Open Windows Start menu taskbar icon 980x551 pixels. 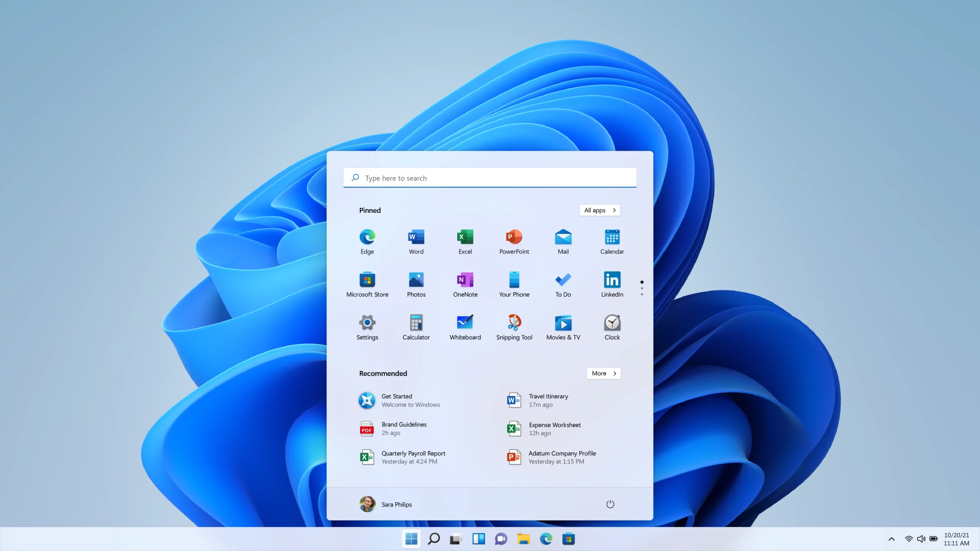pos(411,538)
